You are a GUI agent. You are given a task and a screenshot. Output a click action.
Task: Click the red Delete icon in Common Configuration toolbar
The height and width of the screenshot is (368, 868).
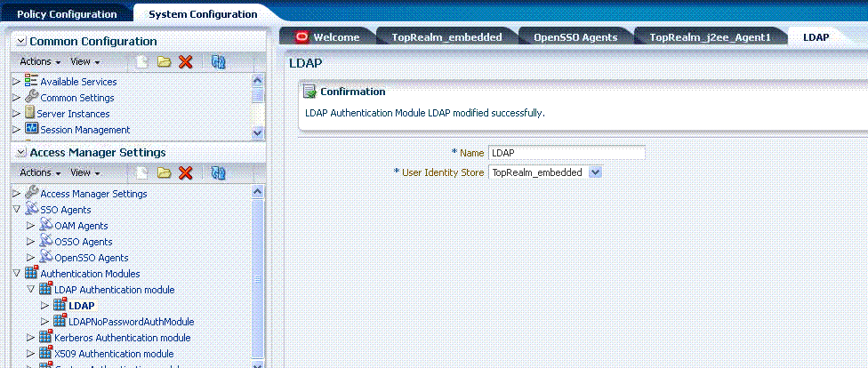[x=185, y=62]
